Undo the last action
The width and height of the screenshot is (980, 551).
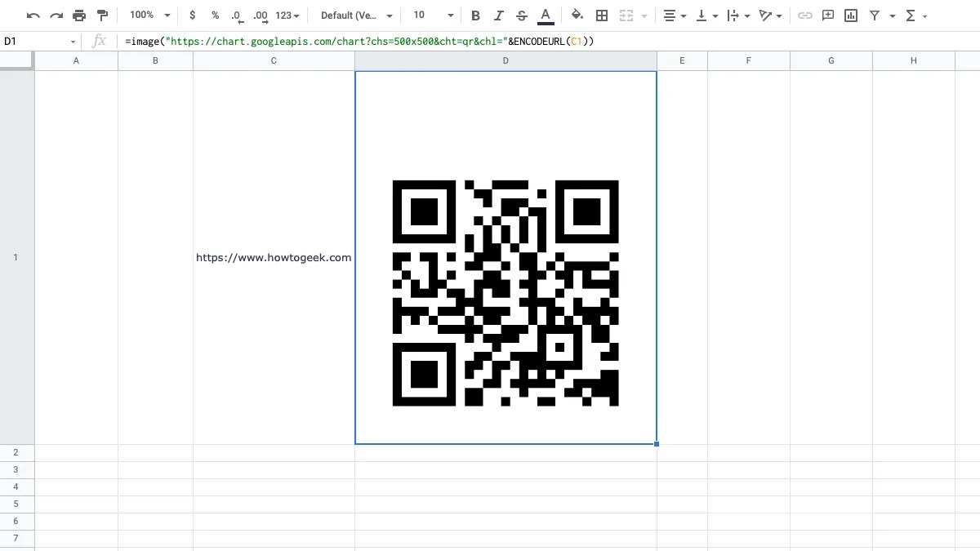[x=33, y=15]
